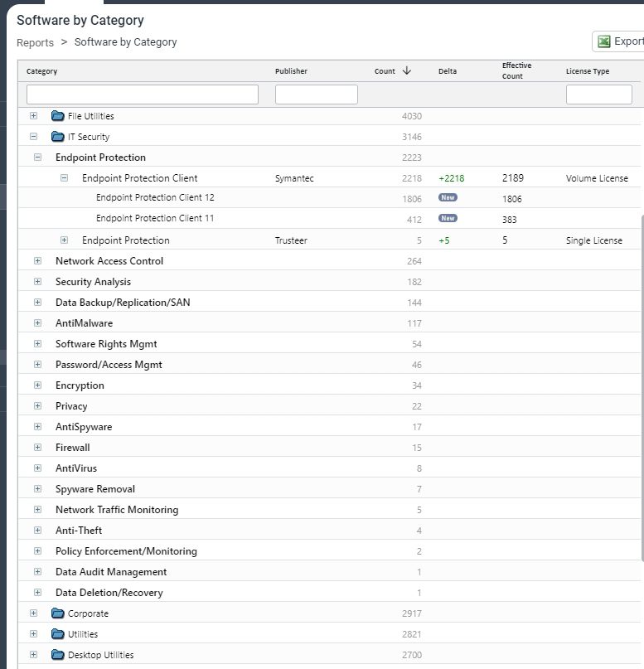
Task: Expand the File Utilities folder row
Action: coord(34,115)
